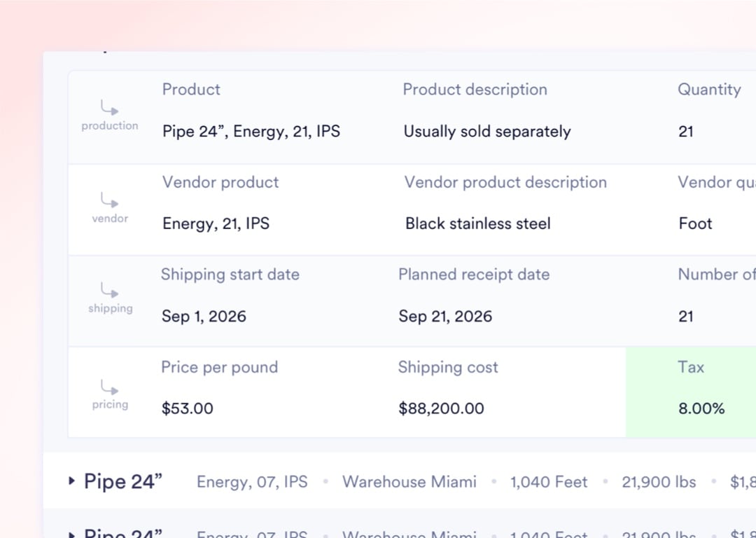Image resolution: width=756 pixels, height=538 pixels.
Task: Click the 1,040 Feet value in the summary row
Action: (x=549, y=482)
